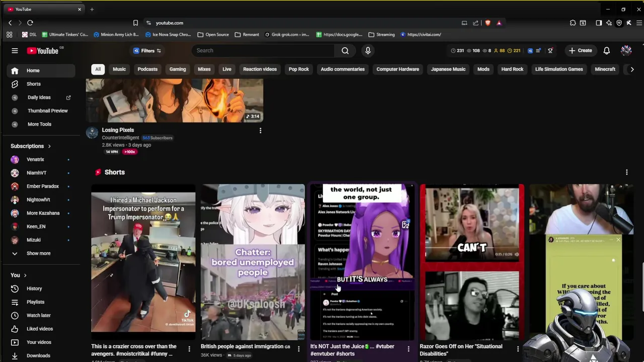Image resolution: width=644 pixels, height=362 pixels.
Task: Open the Leo AI sparkle icon
Action: click(609, 23)
